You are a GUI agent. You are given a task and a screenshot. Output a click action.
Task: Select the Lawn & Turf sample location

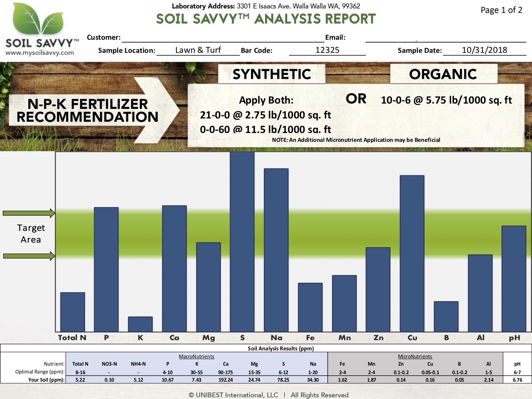click(x=198, y=50)
